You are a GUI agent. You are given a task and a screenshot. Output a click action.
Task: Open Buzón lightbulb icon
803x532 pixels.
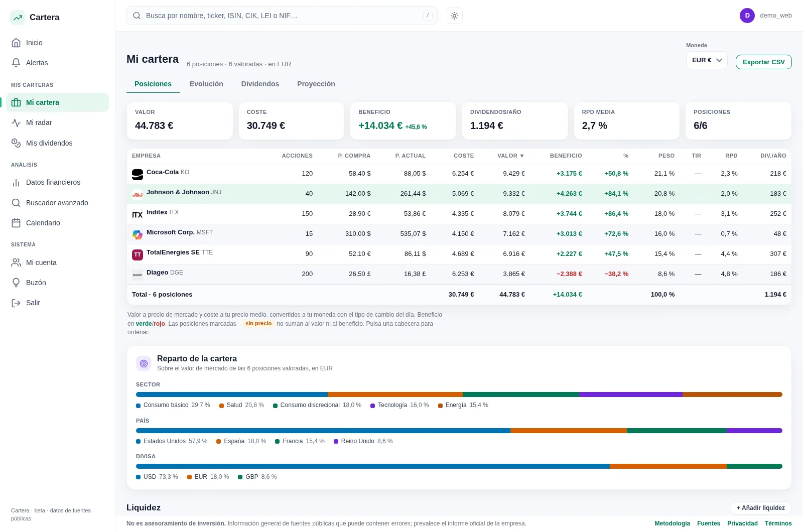tap(16, 283)
